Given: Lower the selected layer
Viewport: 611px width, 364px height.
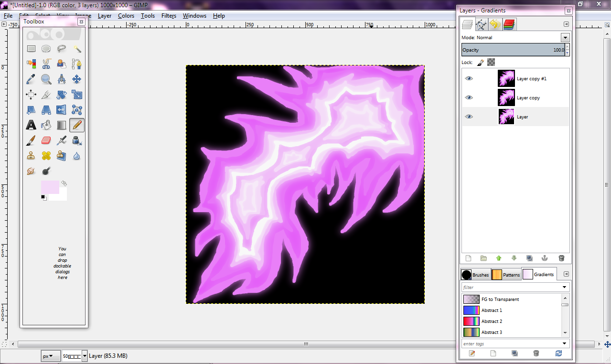Looking at the screenshot, I should [x=514, y=258].
